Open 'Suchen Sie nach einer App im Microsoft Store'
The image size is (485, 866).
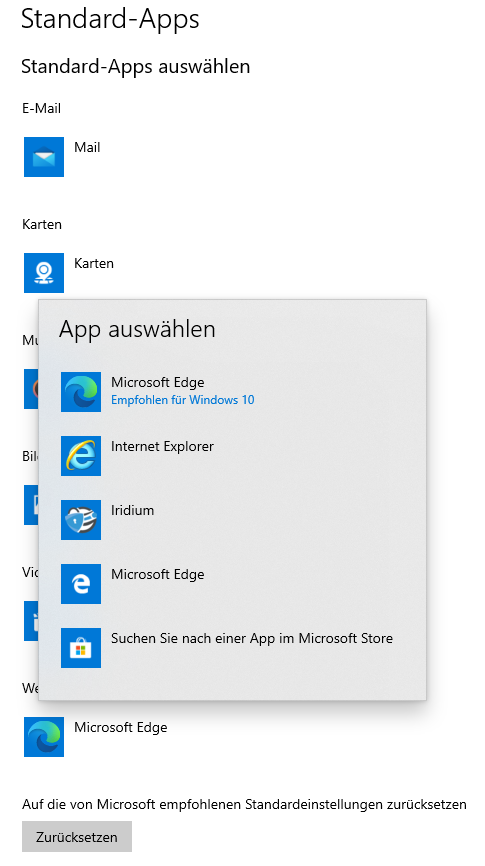point(252,638)
